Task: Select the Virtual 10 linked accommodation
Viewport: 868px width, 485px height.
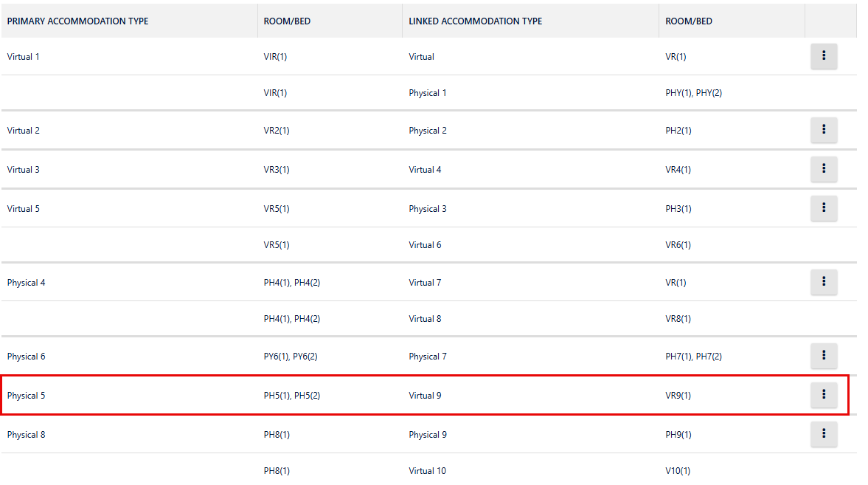Action: click(428, 471)
